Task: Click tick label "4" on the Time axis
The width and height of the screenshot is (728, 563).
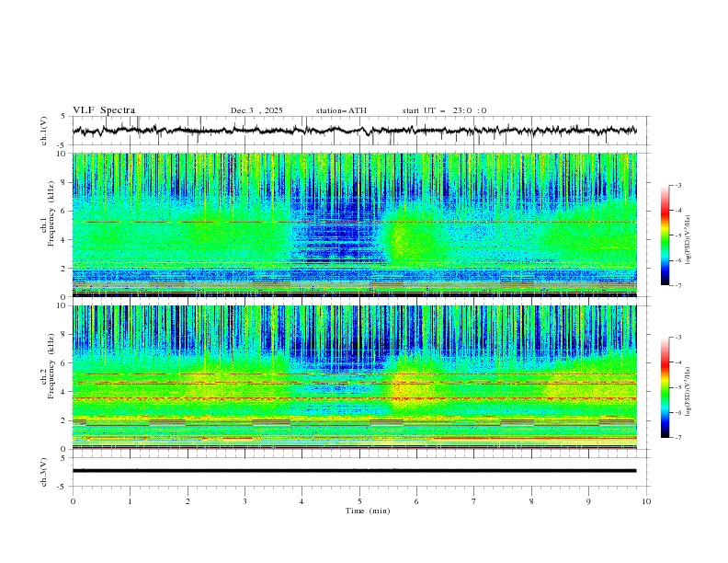Action: click(301, 501)
